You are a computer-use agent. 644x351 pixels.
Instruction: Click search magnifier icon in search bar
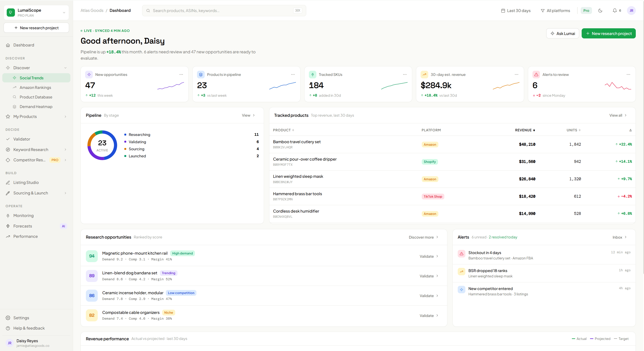[148, 11]
